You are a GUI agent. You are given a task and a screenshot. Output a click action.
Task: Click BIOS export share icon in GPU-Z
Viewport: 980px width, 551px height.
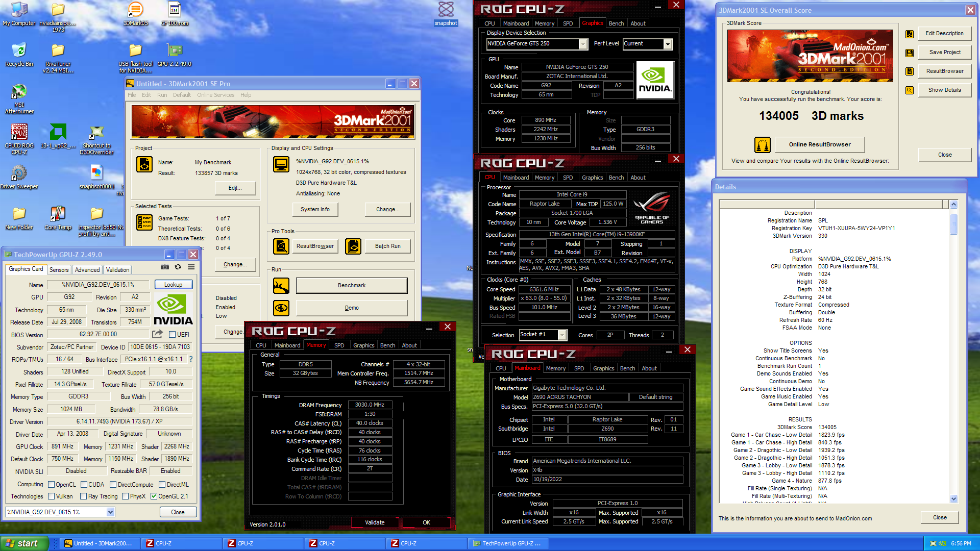pos(157,334)
